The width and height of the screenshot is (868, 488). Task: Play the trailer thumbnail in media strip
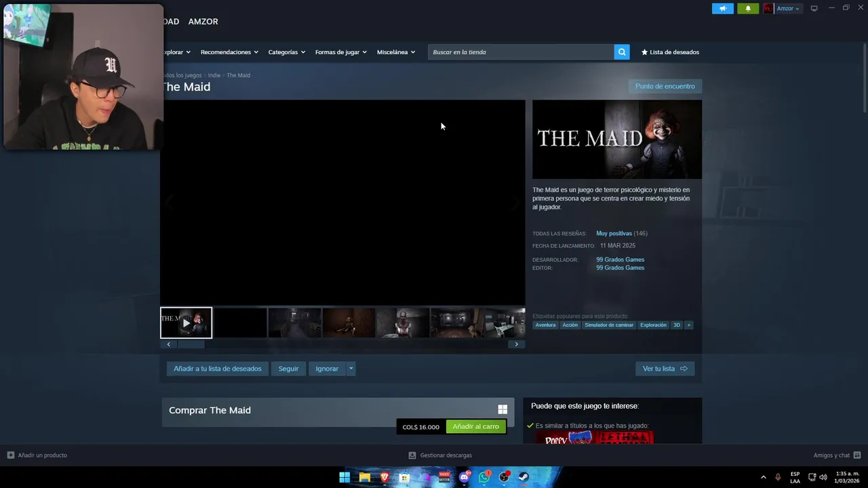[x=186, y=323]
